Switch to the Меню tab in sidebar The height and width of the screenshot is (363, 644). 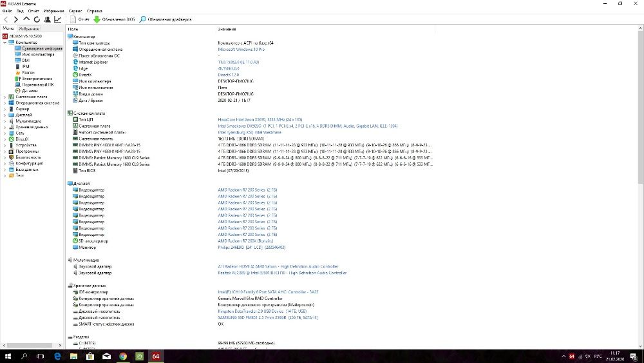(x=8, y=28)
